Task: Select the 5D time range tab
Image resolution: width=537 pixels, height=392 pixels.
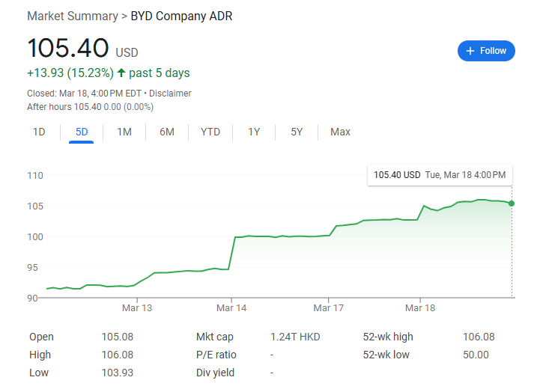Action: pos(82,132)
